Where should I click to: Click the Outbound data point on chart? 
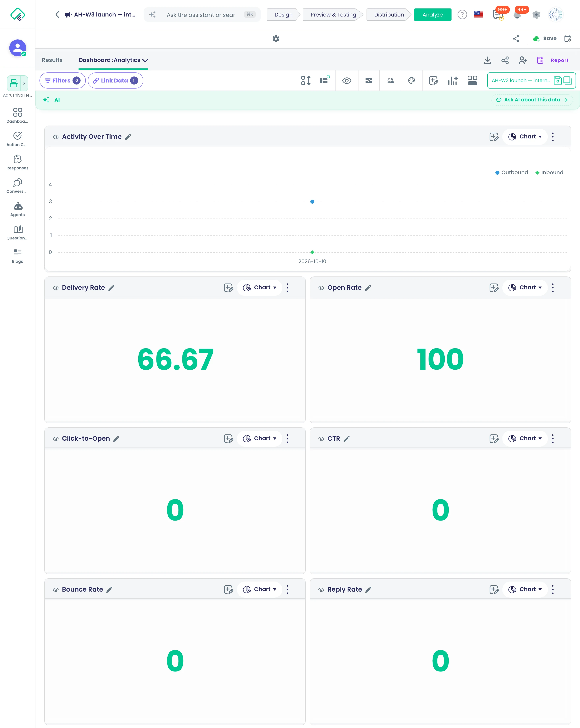[312, 202]
